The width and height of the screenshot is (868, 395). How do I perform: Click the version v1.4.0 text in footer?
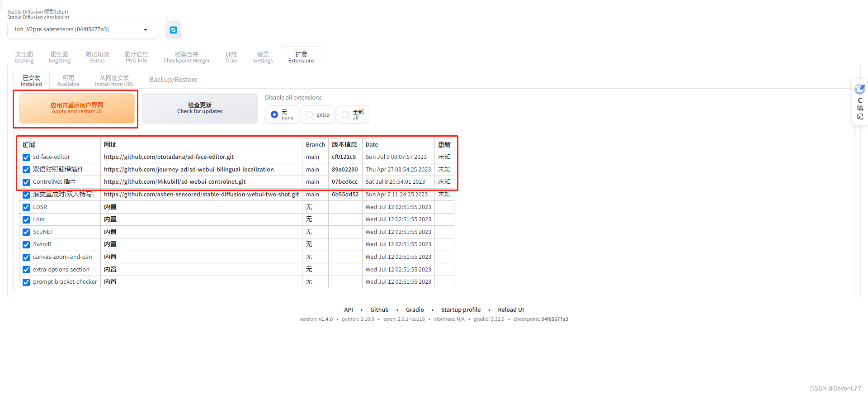point(316,319)
